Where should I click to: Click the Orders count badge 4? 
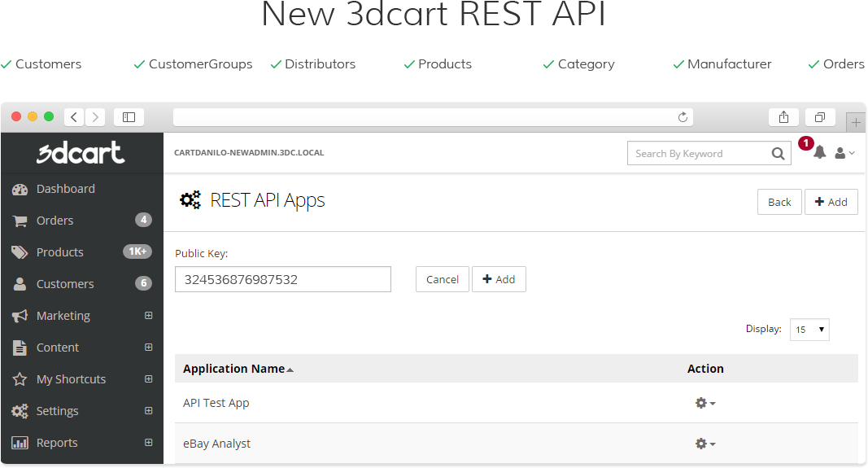(x=143, y=220)
